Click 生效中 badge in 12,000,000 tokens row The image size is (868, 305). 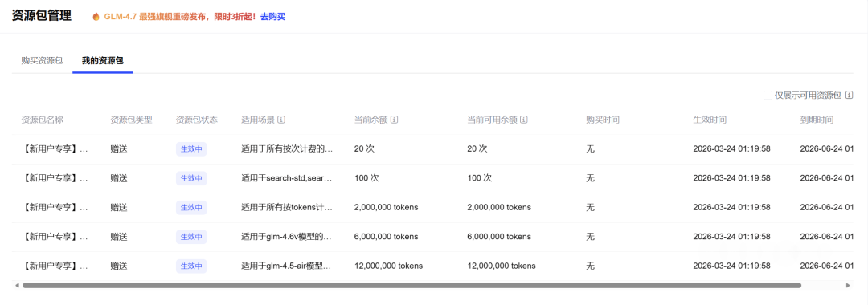(191, 266)
